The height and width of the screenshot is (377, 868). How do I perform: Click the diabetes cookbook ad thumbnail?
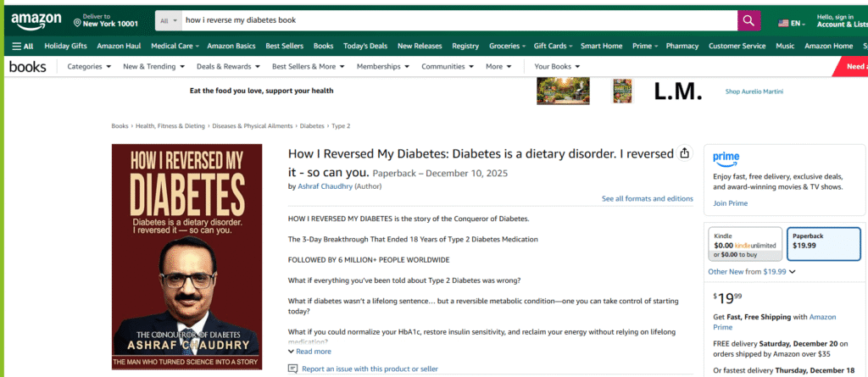pyautogui.click(x=623, y=91)
